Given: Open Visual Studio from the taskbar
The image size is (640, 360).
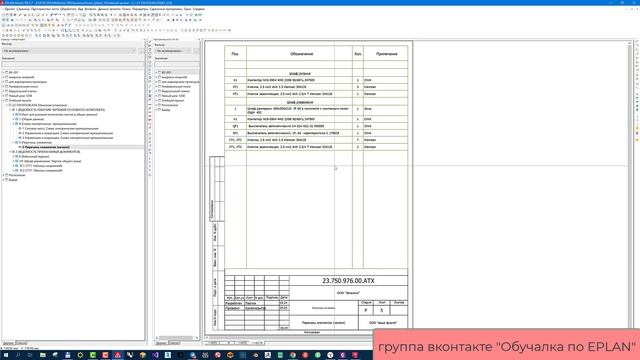Looking at the screenshot, I should pyautogui.click(x=155, y=355).
